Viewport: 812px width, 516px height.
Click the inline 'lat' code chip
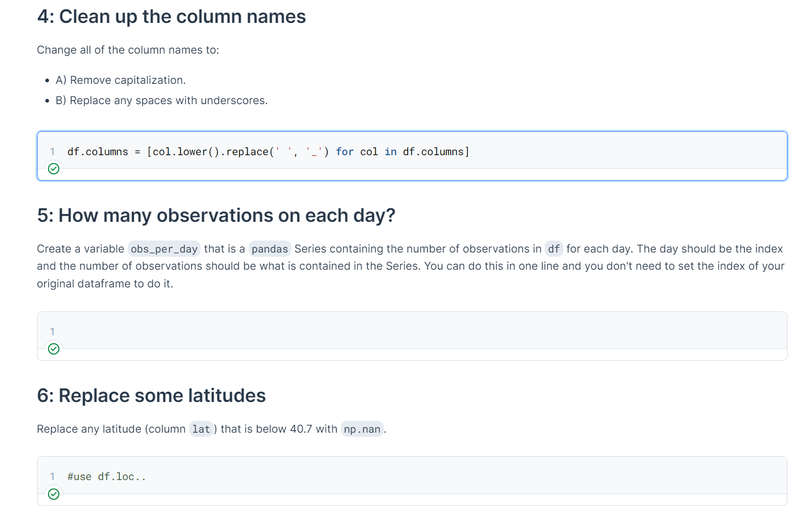pos(201,430)
